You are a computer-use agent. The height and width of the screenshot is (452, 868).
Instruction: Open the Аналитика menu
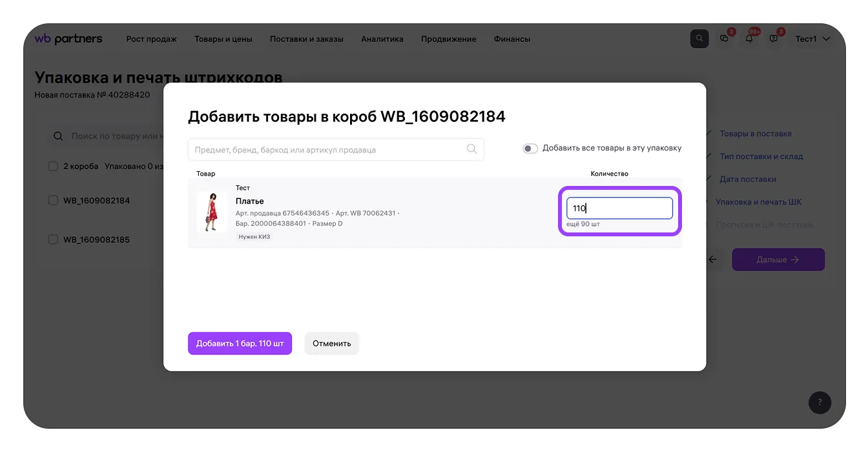[x=382, y=39]
